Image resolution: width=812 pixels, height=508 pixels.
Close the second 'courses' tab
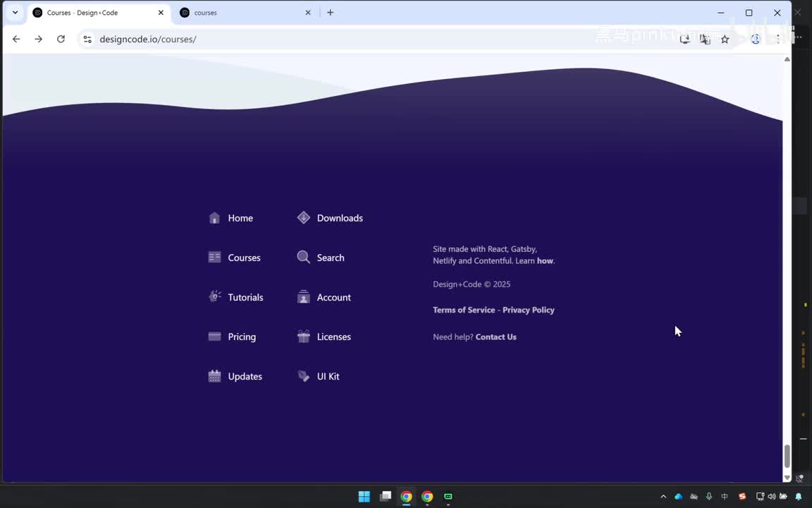pyautogui.click(x=307, y=13)
